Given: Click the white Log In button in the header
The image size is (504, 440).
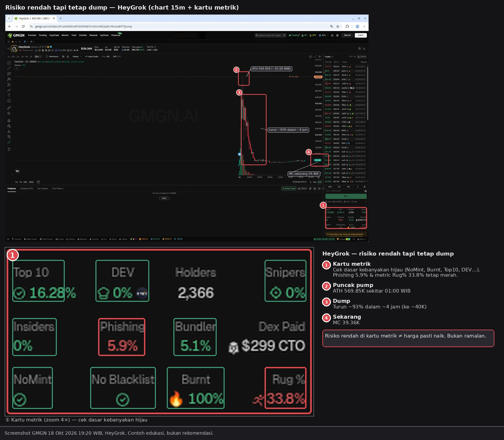Looking at the screenshot, I should click(361, 35).
